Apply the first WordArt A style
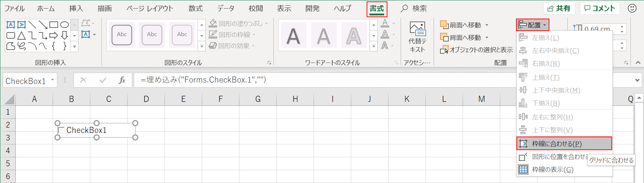 (x=294, y=35)
